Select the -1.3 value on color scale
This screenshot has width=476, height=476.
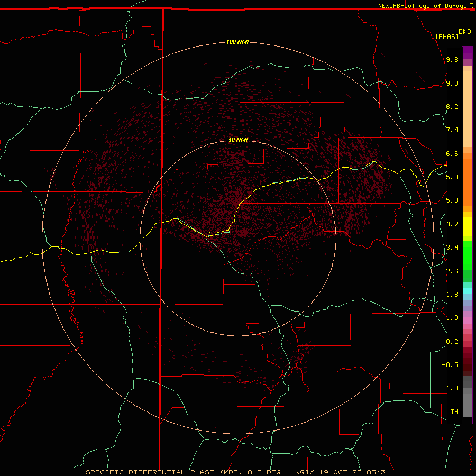(450, 388)
